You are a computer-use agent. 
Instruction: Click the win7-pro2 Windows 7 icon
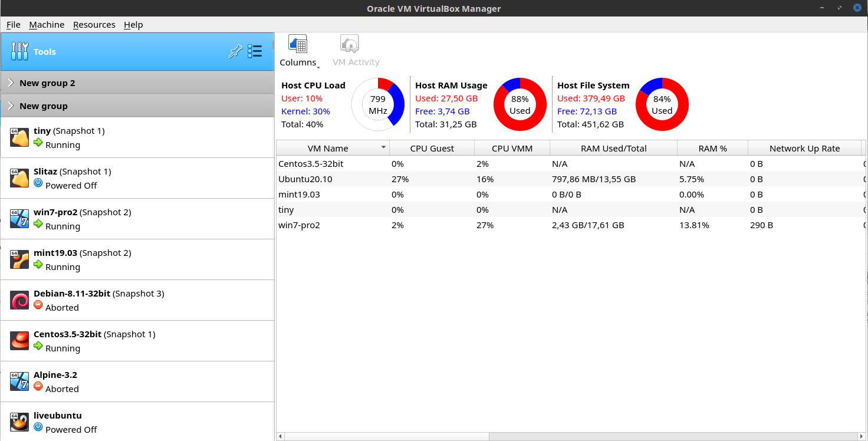(x=20, y=219)
